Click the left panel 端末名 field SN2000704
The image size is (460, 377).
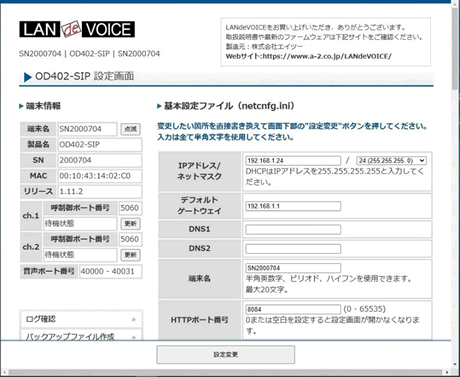coord(87,129)
